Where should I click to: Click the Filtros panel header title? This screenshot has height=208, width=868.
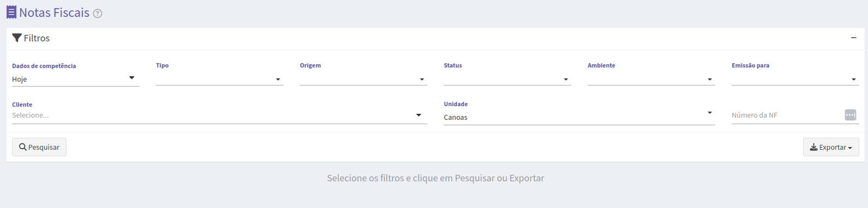click(x=37, y=38)
